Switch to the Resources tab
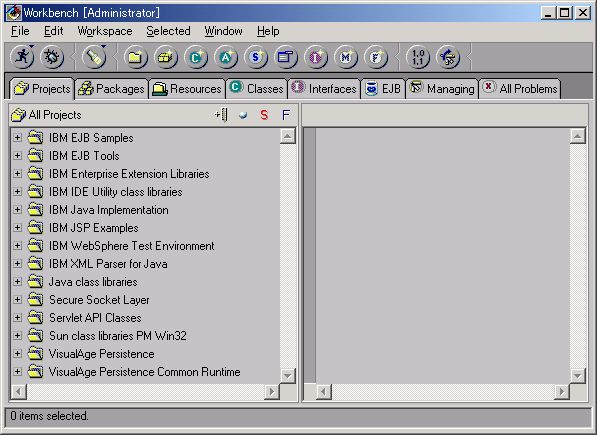 click(187, 89)
